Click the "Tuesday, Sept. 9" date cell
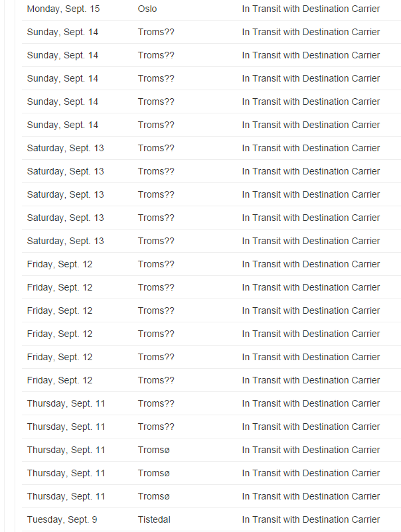 62,519
